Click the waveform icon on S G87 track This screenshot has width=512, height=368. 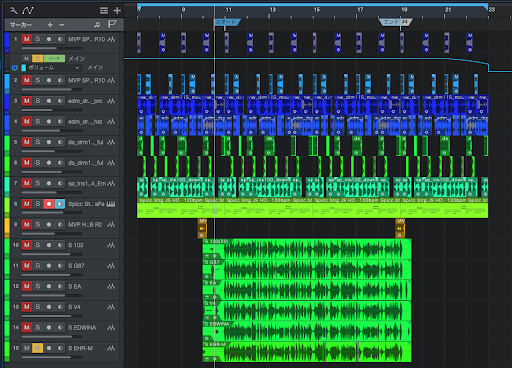click(111, 266)
